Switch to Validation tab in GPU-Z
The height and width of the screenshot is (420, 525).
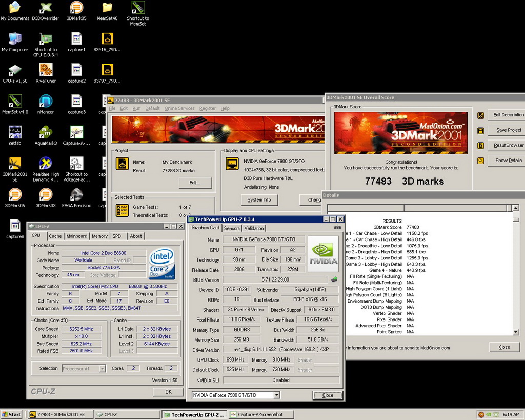[254, 228]
